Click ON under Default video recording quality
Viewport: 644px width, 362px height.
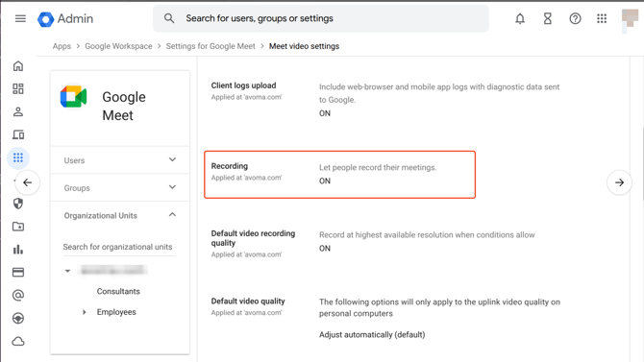click(325, 249)
